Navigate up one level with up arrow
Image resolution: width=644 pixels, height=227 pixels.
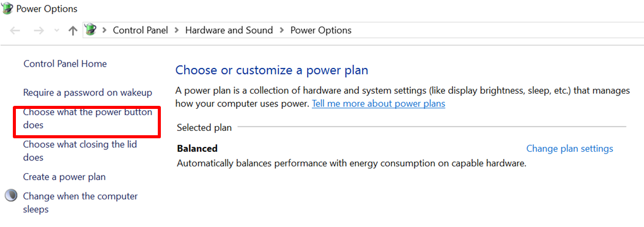[73, 31]
